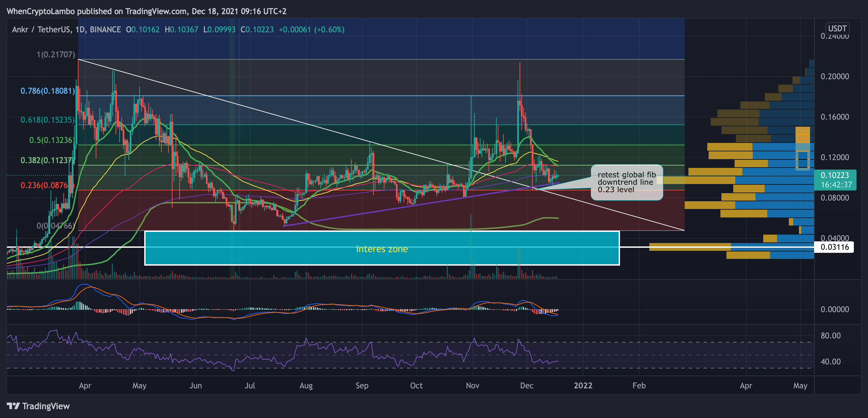Click the 0.5(0.13236) fib level label
868x418 pixels.
pyautogui.click(x=52, y=140)
